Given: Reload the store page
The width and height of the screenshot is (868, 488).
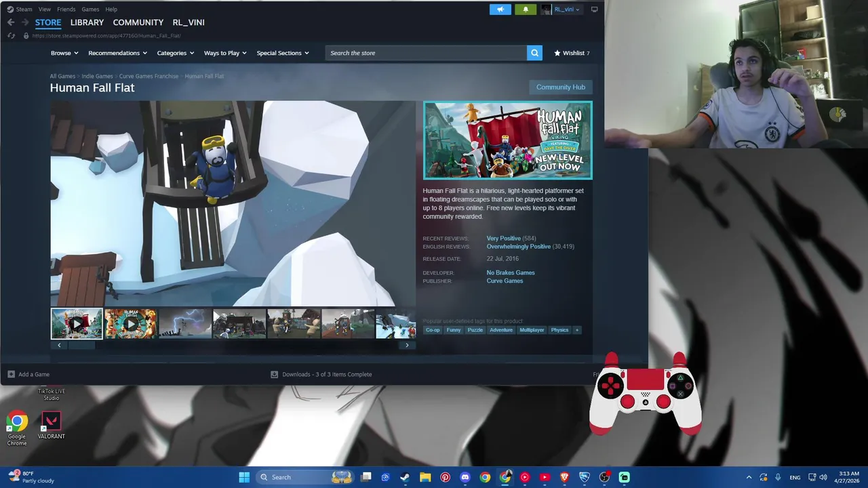Looking at the screenshot, I should pyautogui.click(x=11, y=35).
